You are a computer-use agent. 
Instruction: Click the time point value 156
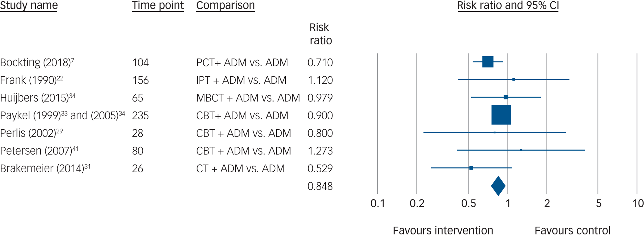point(140,80)
